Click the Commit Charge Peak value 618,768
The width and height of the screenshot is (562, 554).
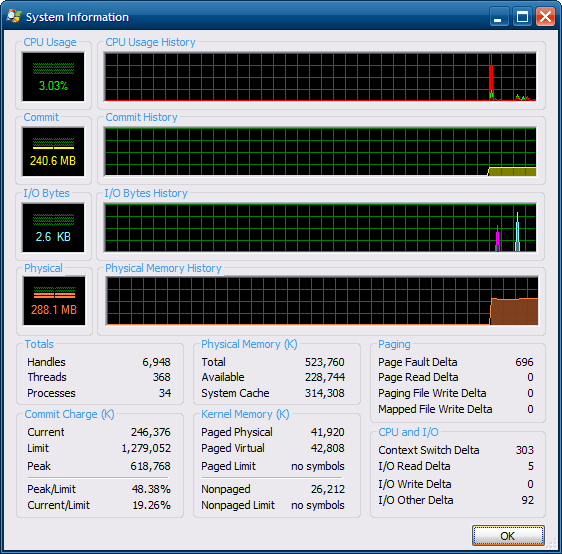point(151,466)
